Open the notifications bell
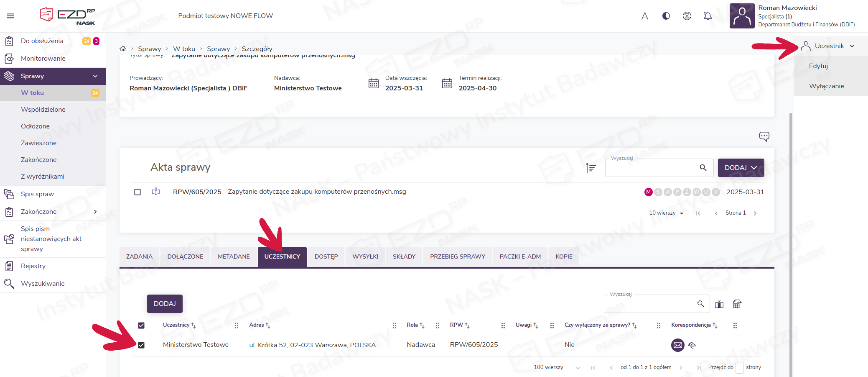 [708, 16]
